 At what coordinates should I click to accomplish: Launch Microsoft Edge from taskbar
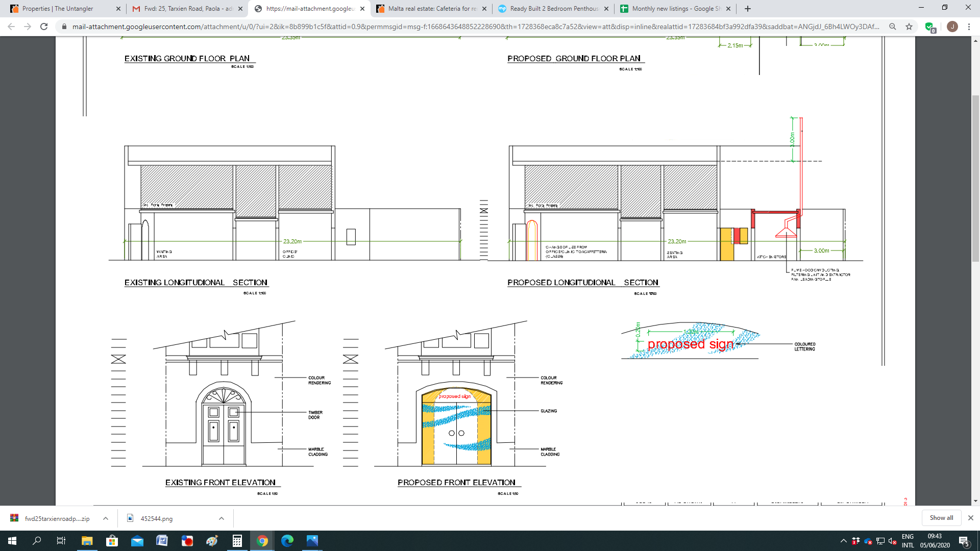click(x=287, y=541)
